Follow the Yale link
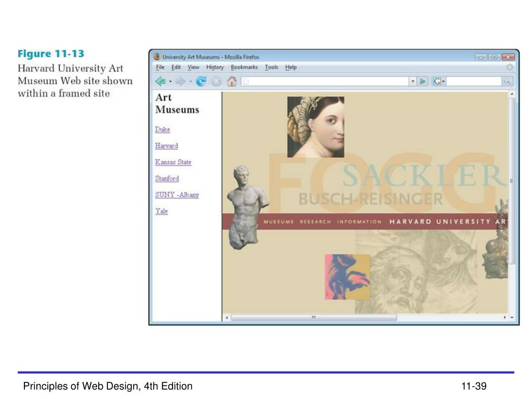The height and width of the screenshot is (399, 532). [x=162, y=211]
